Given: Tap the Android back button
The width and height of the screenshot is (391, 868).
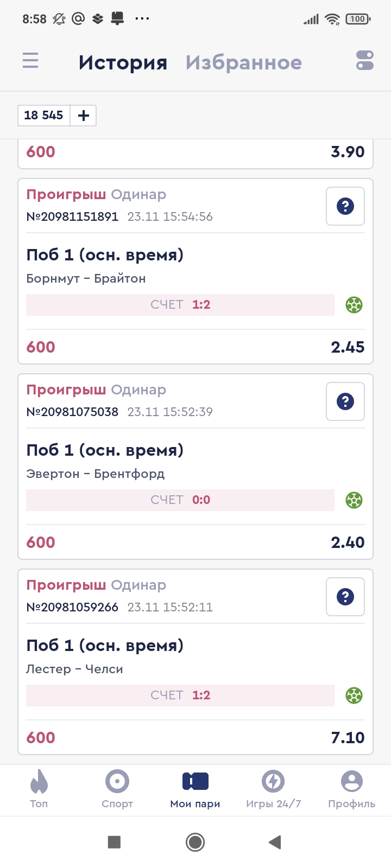Looking at the screenshot, I should point(275,842).
